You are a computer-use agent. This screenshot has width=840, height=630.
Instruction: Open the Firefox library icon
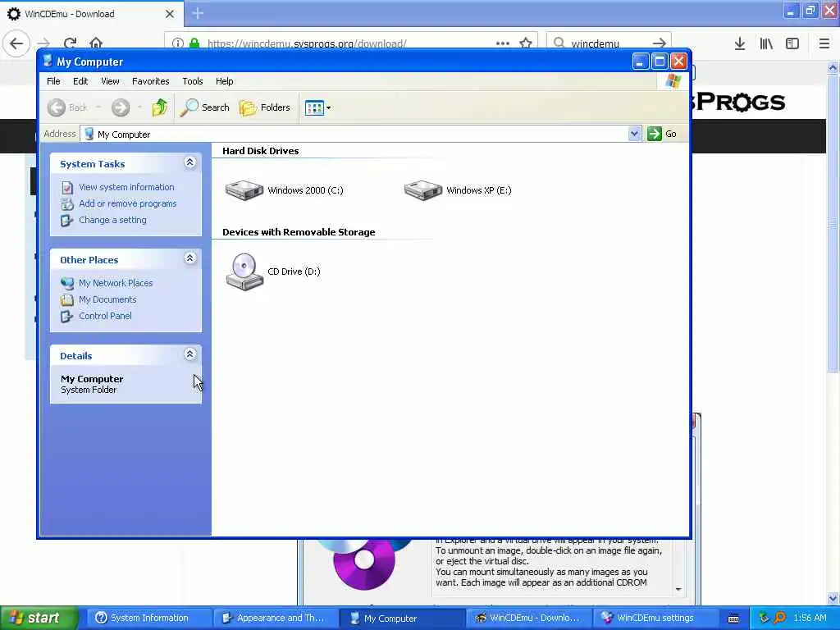[x=766, y=43]
